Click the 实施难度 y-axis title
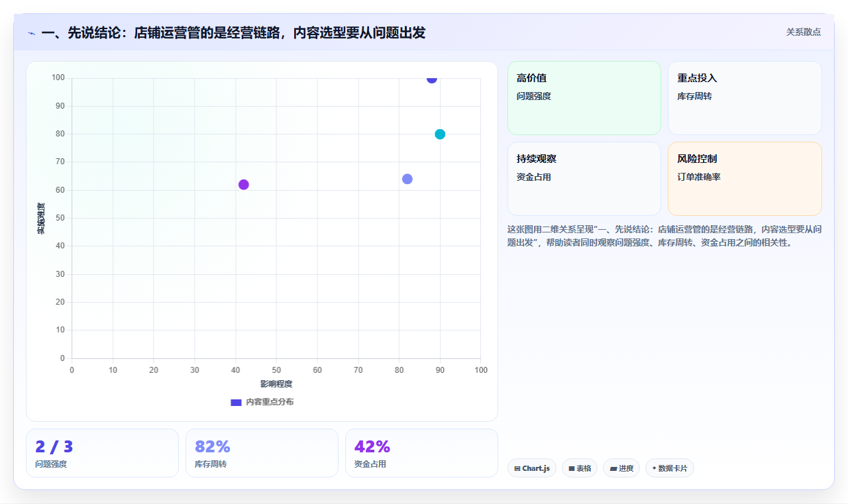848x504 pixels. click(41, 218)
